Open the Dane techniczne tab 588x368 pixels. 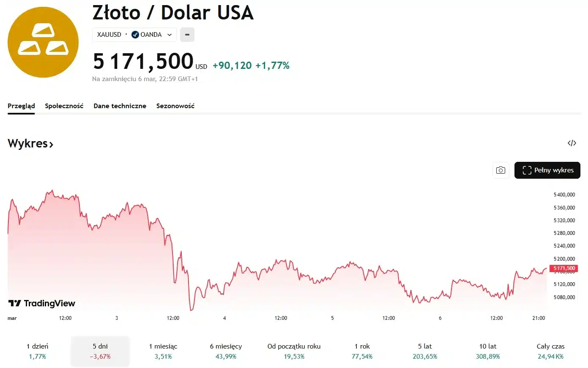[x=120, y=106]
